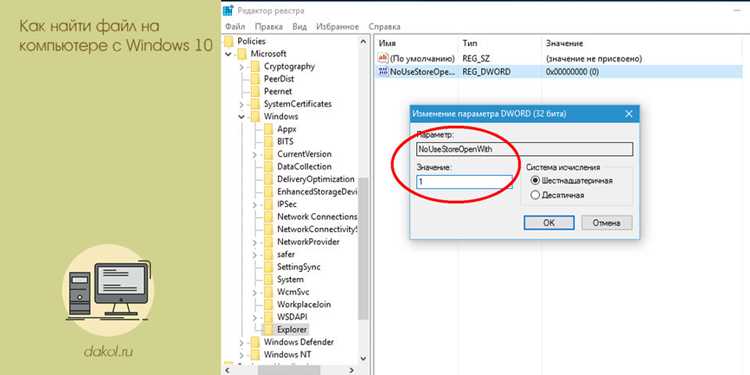The height and width of the screenshot is (375, 750).
Task: Click the SystemCertificates folder icon
Action: [256, 104]
